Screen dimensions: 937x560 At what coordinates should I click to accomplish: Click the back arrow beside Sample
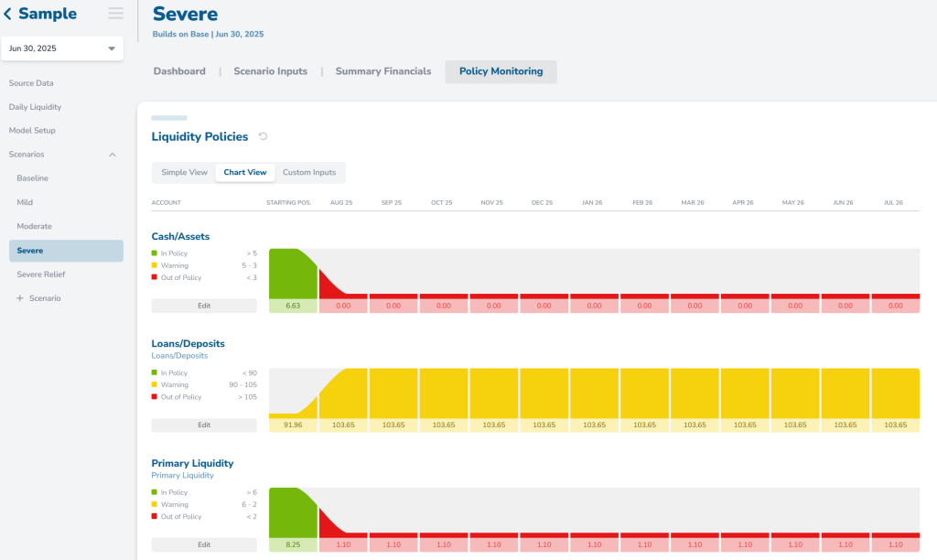pyautogui.click(x=7, y=14)
